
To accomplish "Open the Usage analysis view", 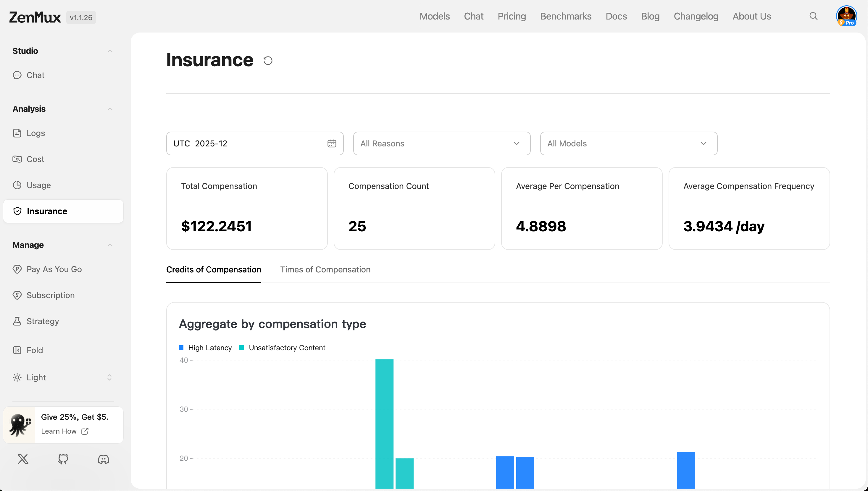I will [x=39, y=185].
